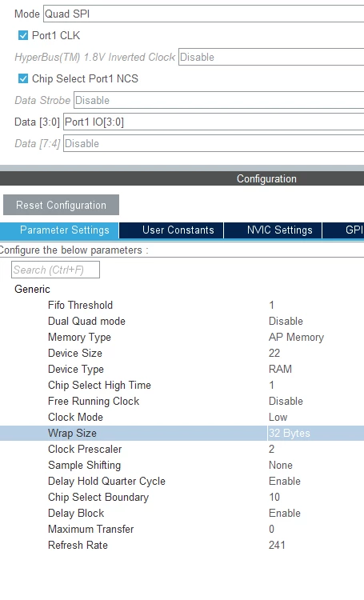The height and width of the screenshot is (600, 364).
Task: Select Chip Select High Time parameter
Action: [x=99, y=385]
